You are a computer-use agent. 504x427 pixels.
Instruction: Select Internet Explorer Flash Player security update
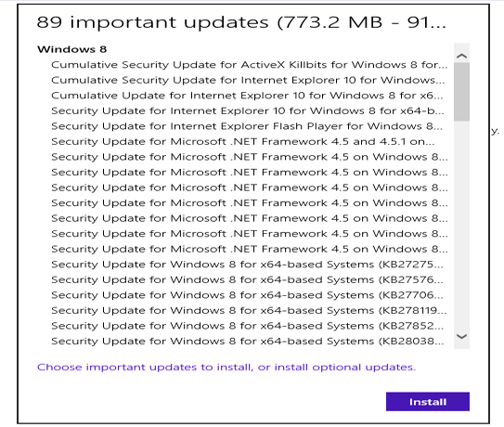(247, 126)
